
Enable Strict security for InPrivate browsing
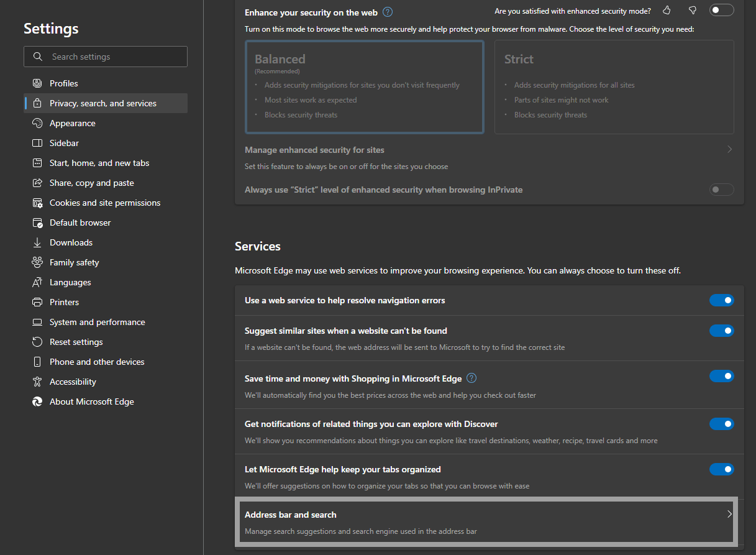coord(721,190)
